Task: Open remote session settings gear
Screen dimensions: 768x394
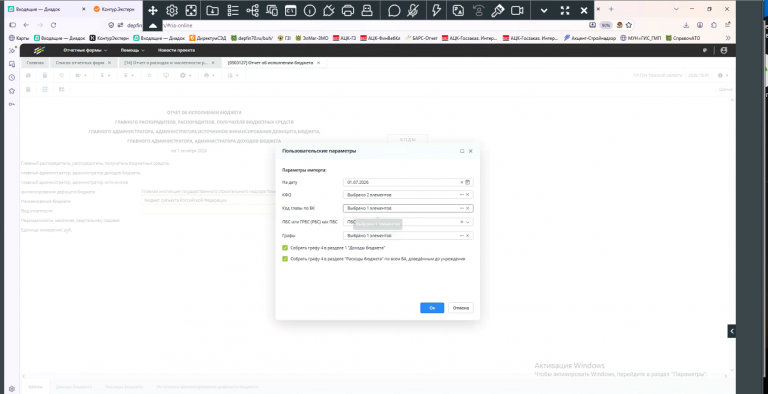Action: click(x=172, y=10)
